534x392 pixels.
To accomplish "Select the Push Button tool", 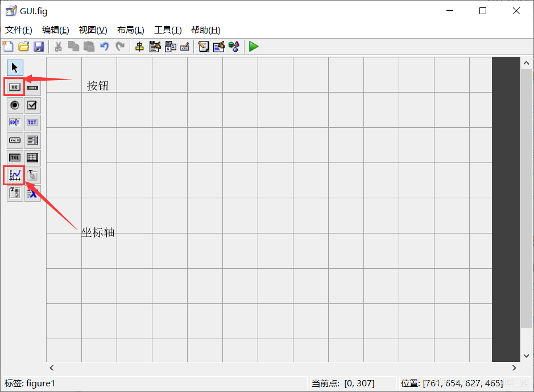I will pos(14,87).
